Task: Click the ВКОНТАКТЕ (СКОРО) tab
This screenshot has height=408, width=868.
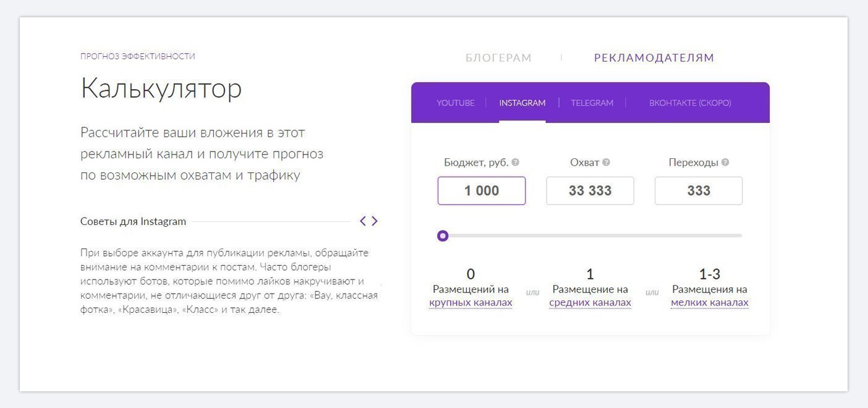Action: pos(690,103)
